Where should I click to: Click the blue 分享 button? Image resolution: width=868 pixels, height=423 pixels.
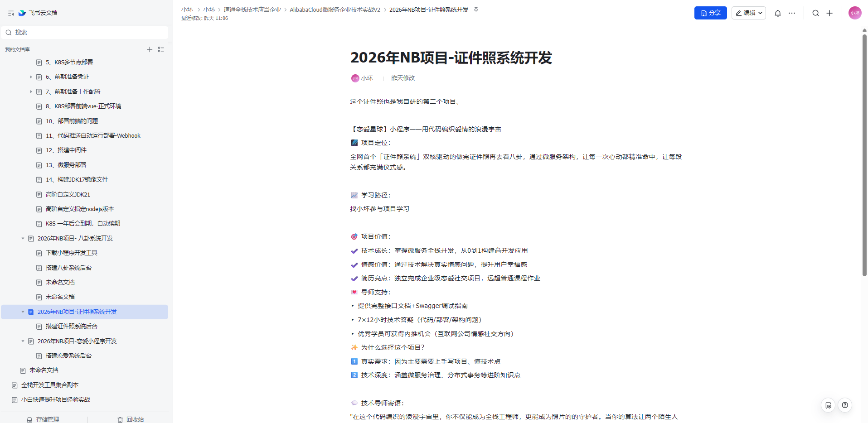coord(710,13)
